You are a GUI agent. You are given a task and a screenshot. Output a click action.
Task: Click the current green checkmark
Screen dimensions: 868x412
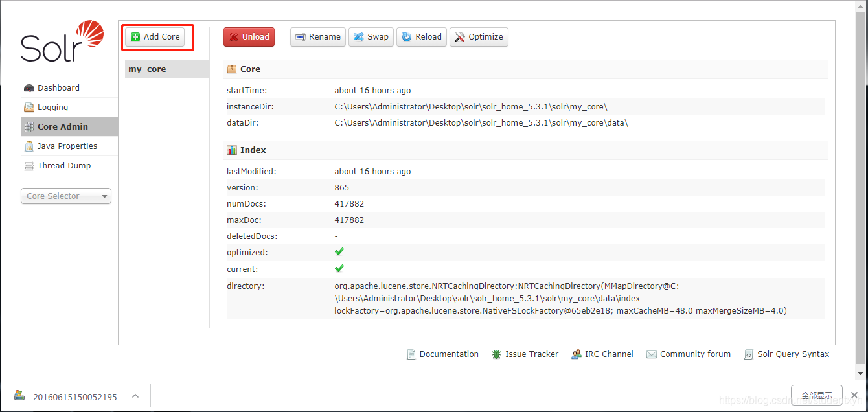coord(339,268)
